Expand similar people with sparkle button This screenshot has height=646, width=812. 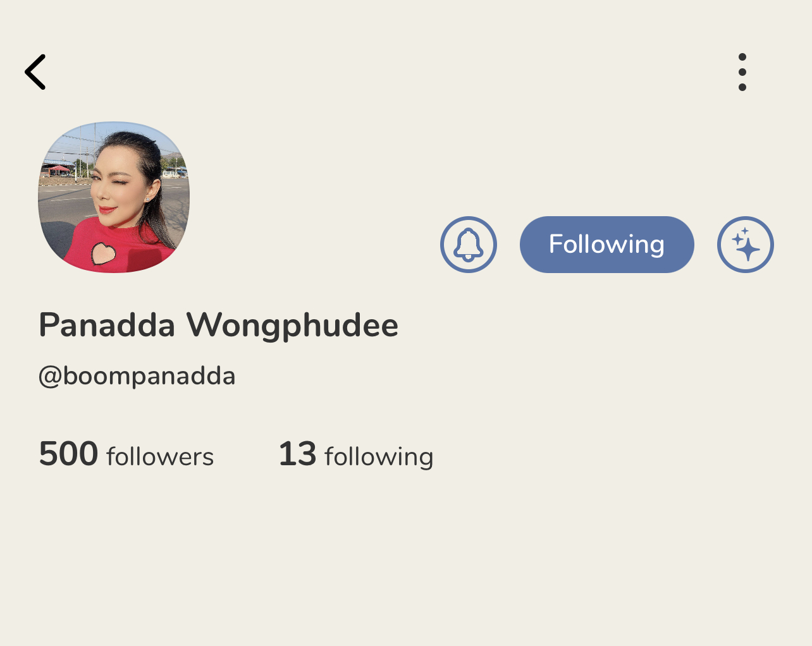(745, 245)
